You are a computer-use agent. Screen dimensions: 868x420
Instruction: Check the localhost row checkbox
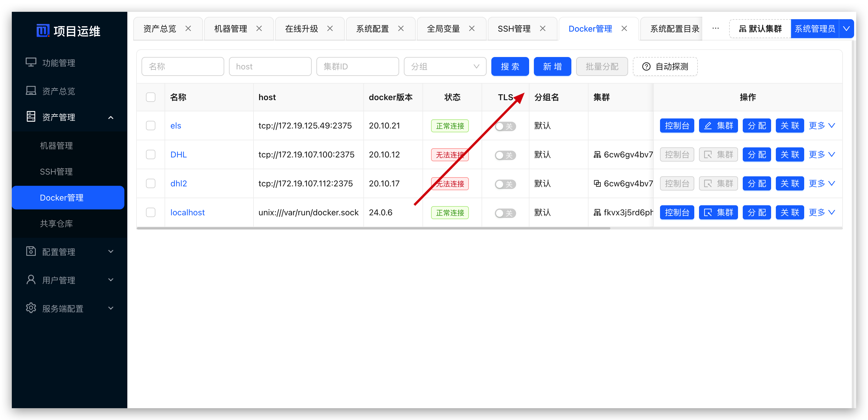pyautogui.click(x=151, y=213)
